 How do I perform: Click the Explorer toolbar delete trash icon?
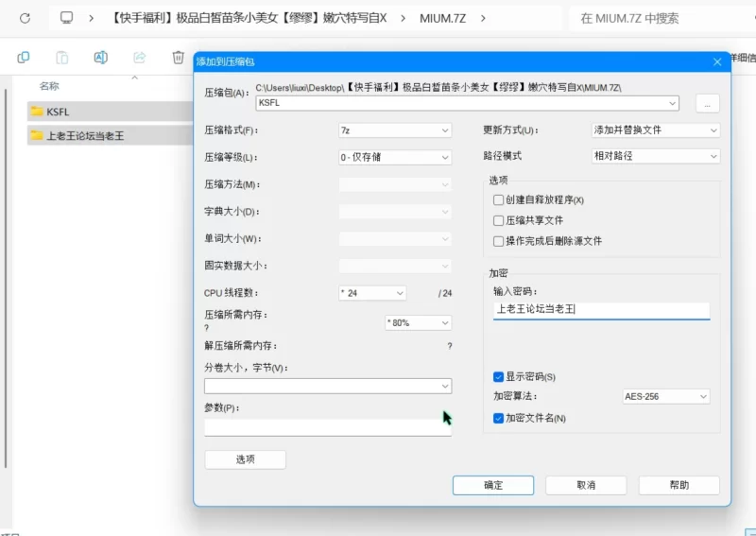178,58
